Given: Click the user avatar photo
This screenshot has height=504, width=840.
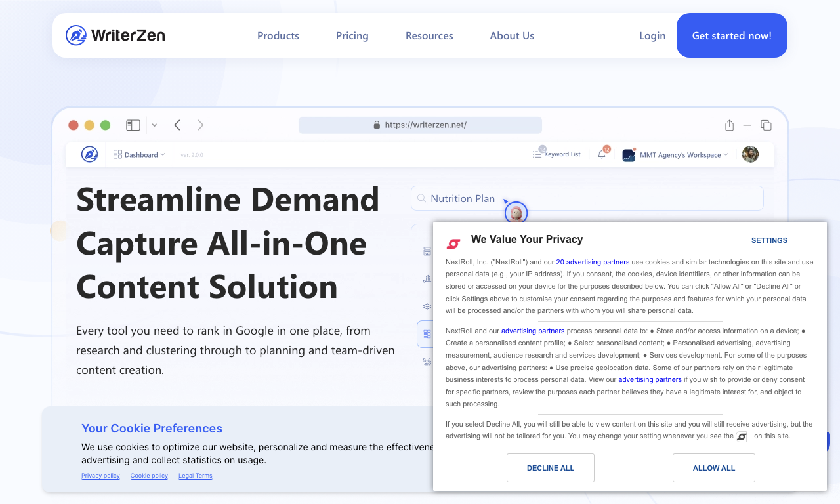Looking at the screenshot, I should coord(750,154).
